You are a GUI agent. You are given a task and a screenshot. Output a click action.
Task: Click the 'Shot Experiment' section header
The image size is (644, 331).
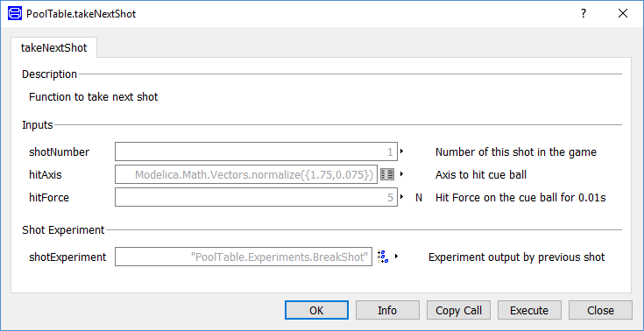pos(64,230)
